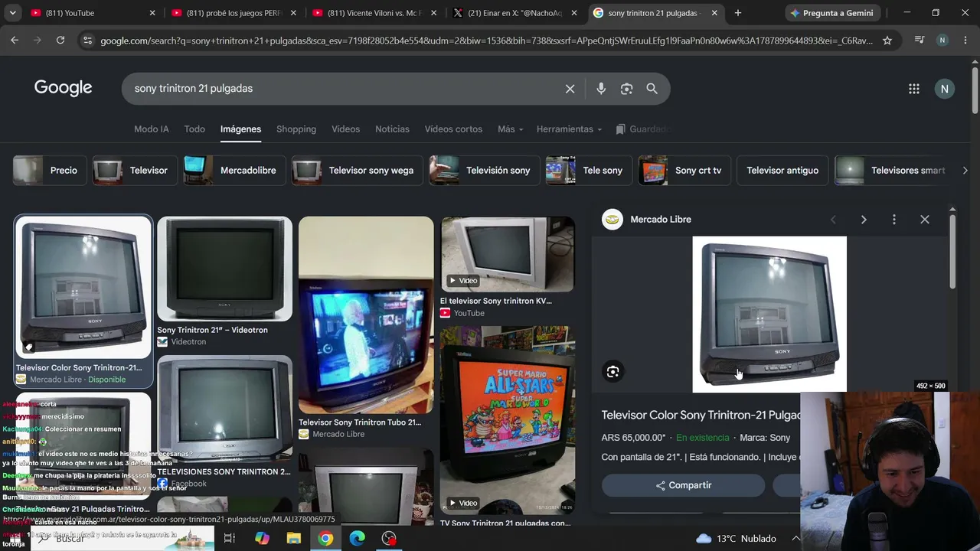This screenshot has height=551, width=980.
Task: Start voice search with the microphone icon
Action: click(601, 89)
